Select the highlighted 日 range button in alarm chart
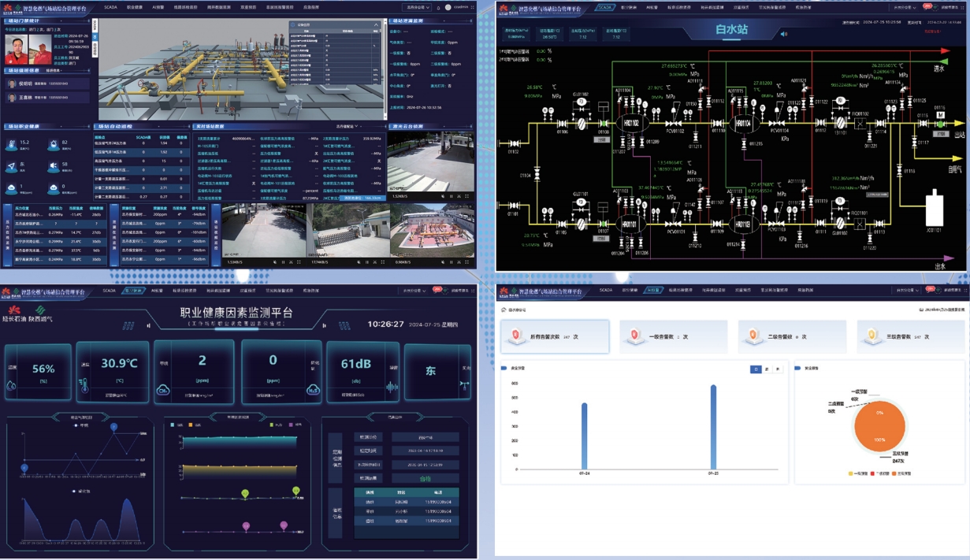The height and width of the screenshot is (560, 970). pyautogui.click(x=756, y=369)
